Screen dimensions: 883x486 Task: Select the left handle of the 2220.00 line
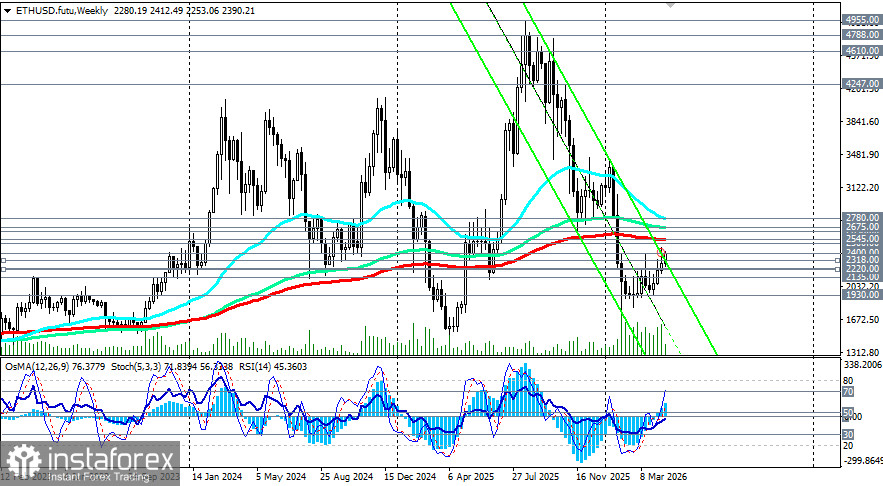click(3, 269)
